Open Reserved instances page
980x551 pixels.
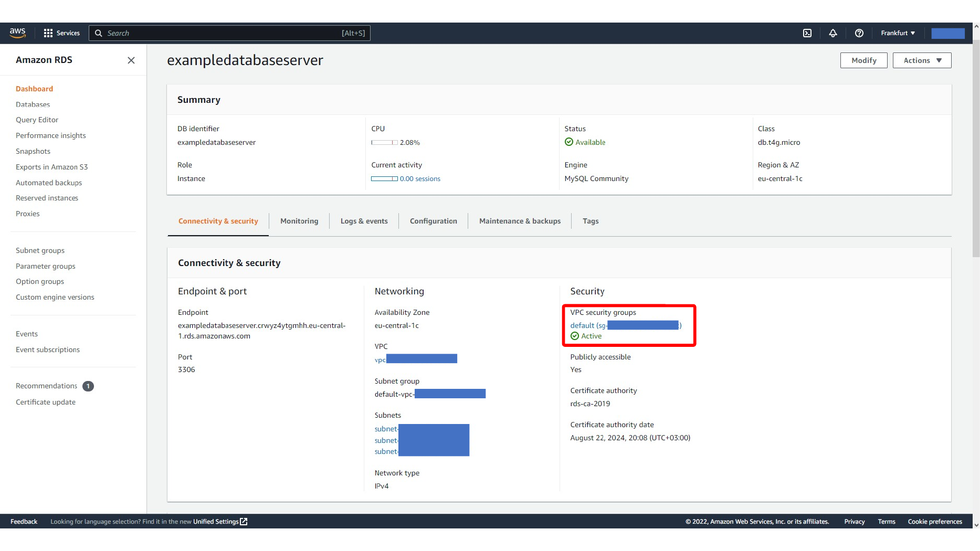pyautogui.click(x=47, y=198)
